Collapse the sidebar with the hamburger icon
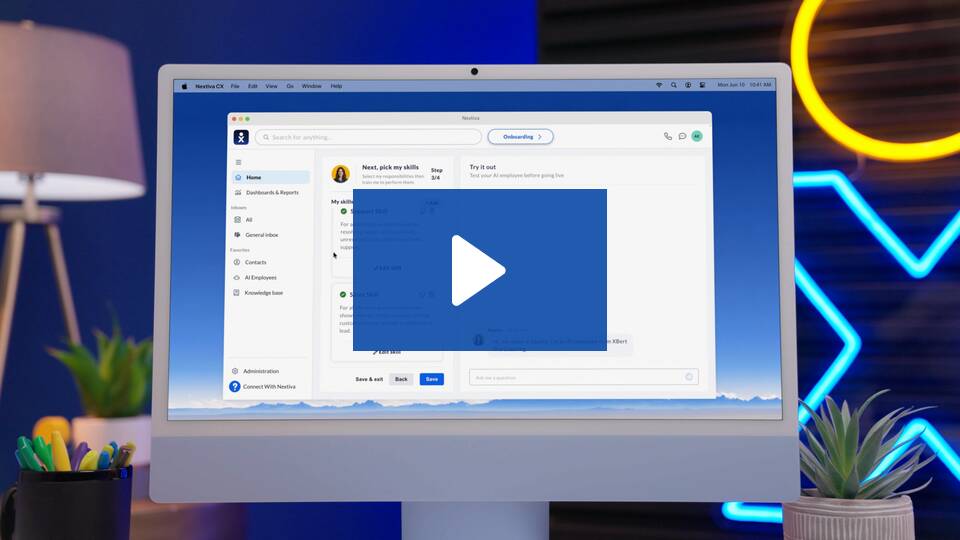Viewport: 960px width, 540px height. coord(239,162)
